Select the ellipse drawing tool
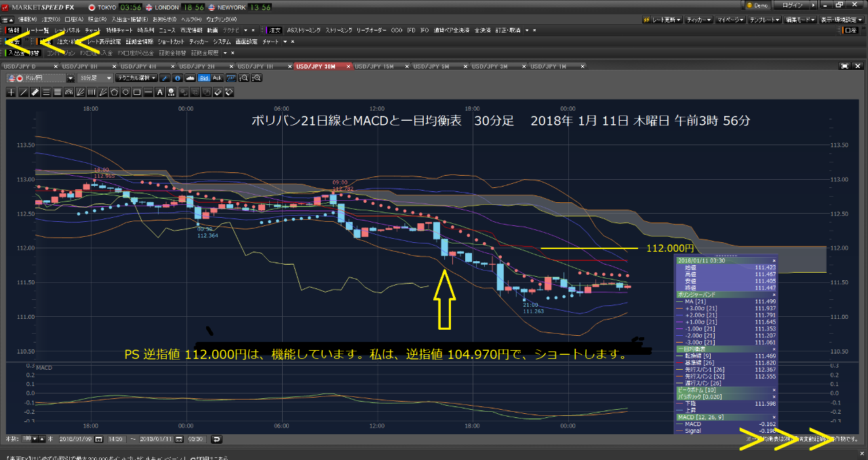868x460 pixels. 125,92
